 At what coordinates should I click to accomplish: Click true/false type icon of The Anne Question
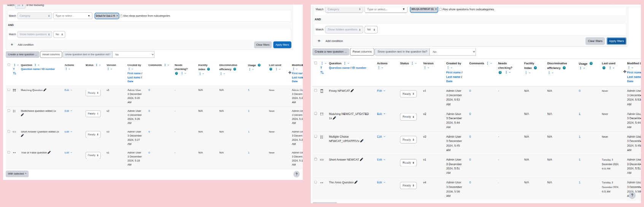click(322, 183)
